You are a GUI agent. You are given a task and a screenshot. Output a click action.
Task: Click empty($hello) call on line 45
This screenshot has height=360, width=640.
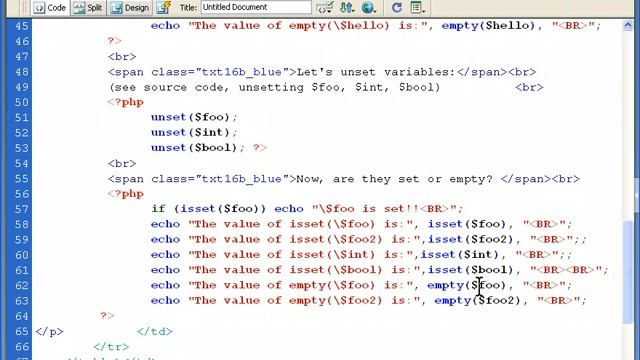(x=488, y=26)
